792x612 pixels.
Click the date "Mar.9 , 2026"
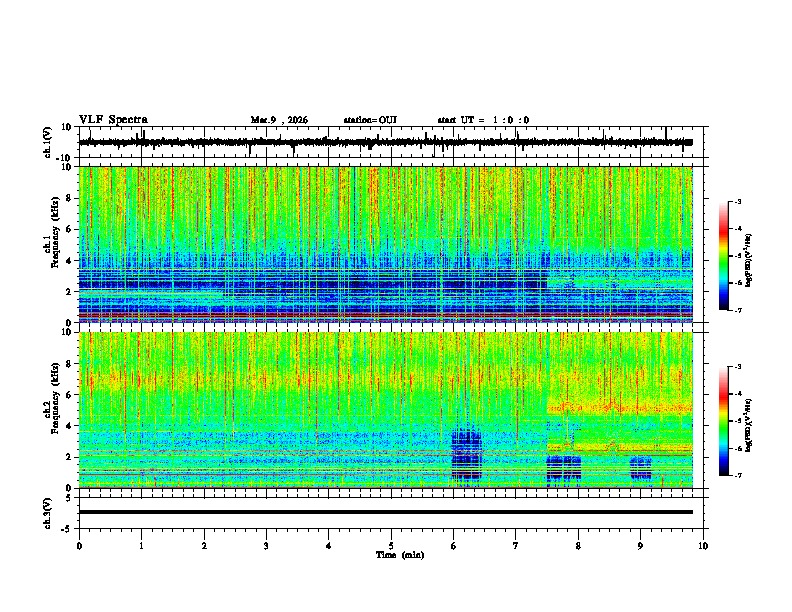click(279, 120)
